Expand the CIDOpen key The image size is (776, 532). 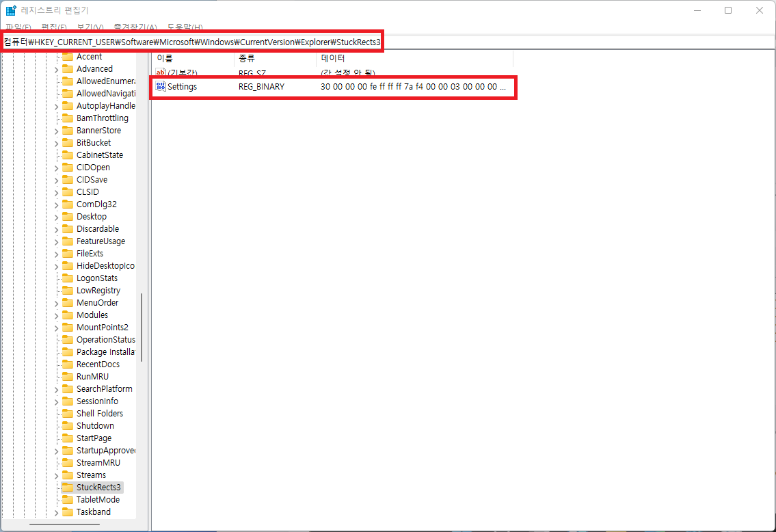tap(57, 168)
